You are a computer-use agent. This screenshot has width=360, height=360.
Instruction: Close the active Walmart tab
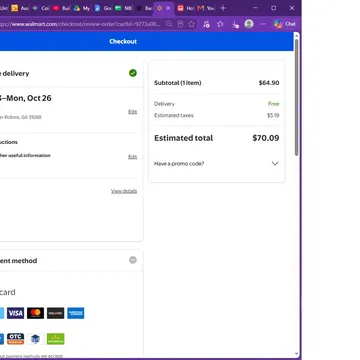(x=168, y=8)
